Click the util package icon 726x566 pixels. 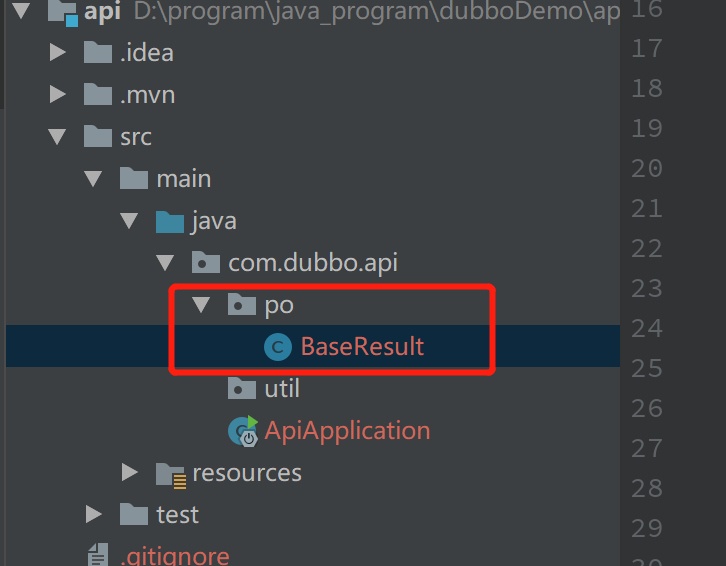242,388
